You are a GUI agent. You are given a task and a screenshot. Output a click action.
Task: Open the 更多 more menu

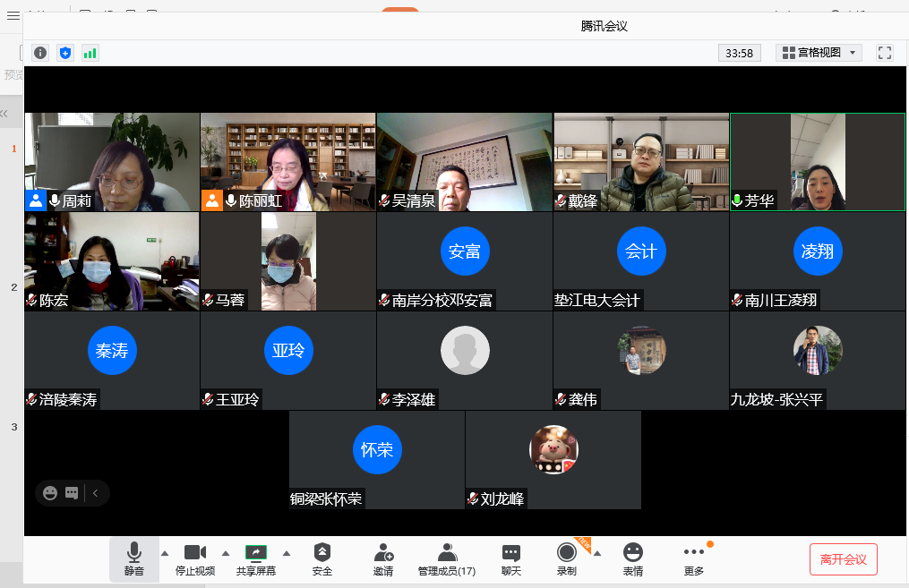coord(694,559)
